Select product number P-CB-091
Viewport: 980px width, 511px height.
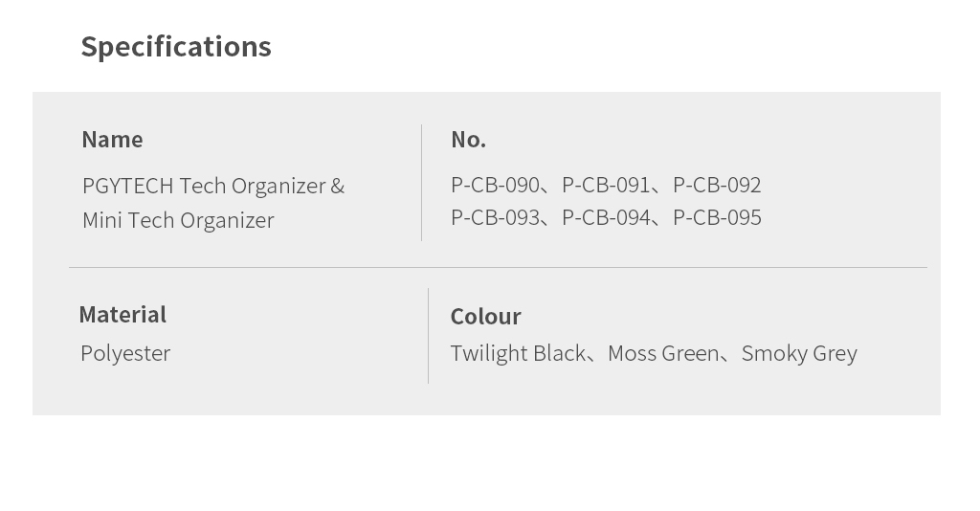click(606, 185)
